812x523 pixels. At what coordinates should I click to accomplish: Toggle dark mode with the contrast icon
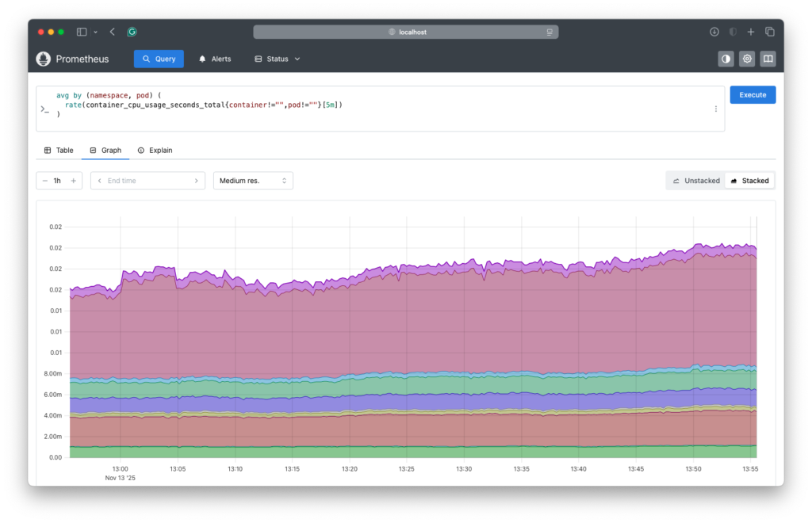tap(726, 59)
